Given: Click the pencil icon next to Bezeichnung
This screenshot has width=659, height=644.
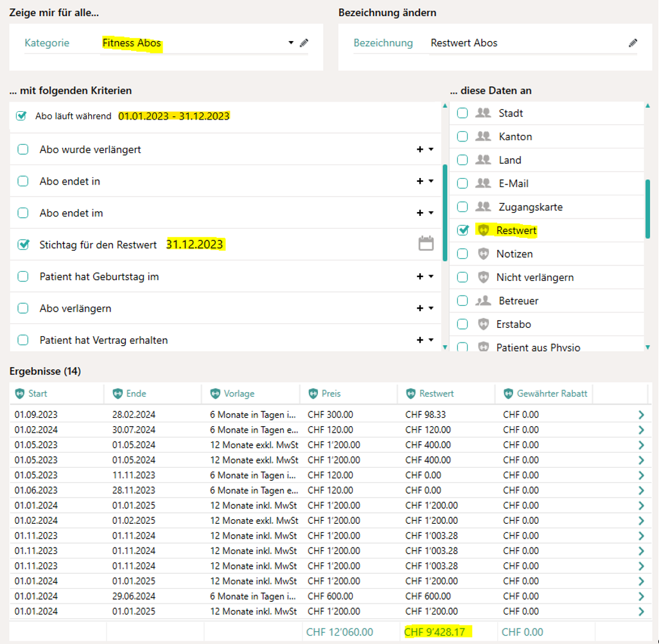Looking at the screenshot, I should pyautogui.click(x=633, y=43).
